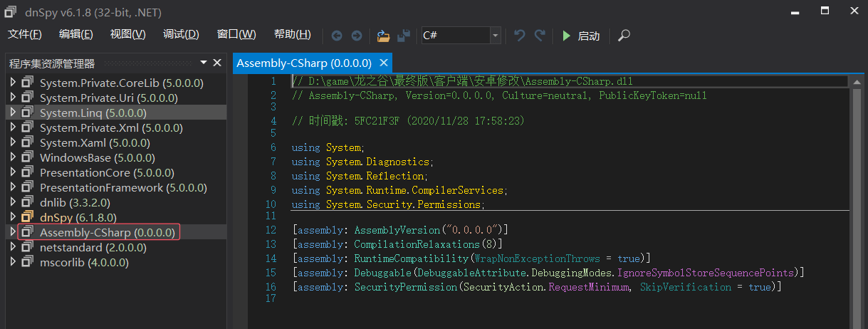Expand the System.Private.CoreLib node
The width and height of the screenshot is (868, 329).
[x=12, y=83]
